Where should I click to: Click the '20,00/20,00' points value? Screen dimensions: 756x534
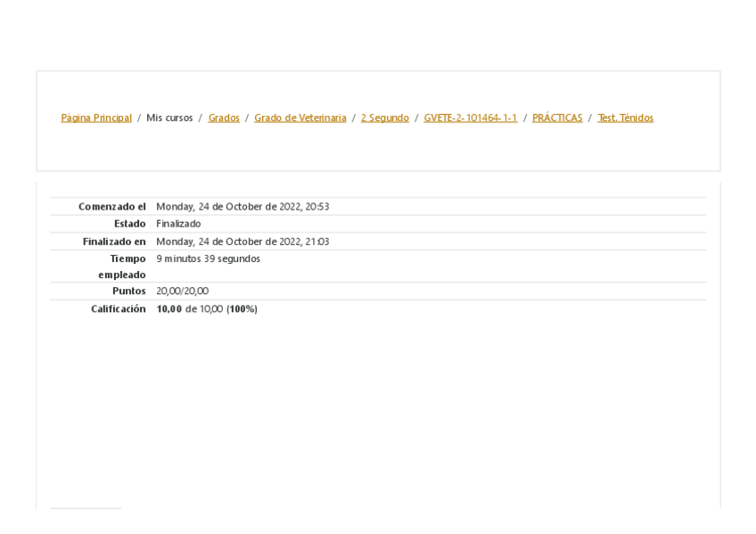182,292
